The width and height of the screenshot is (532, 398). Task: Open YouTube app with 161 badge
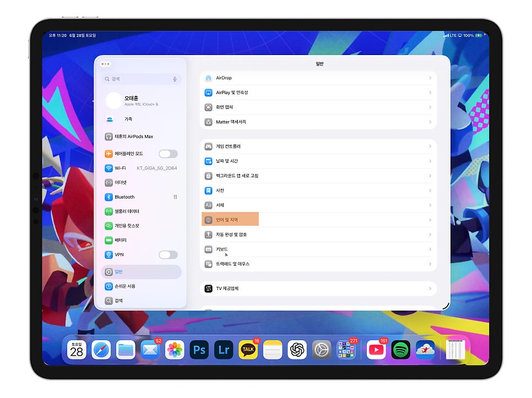pos(376,350)
